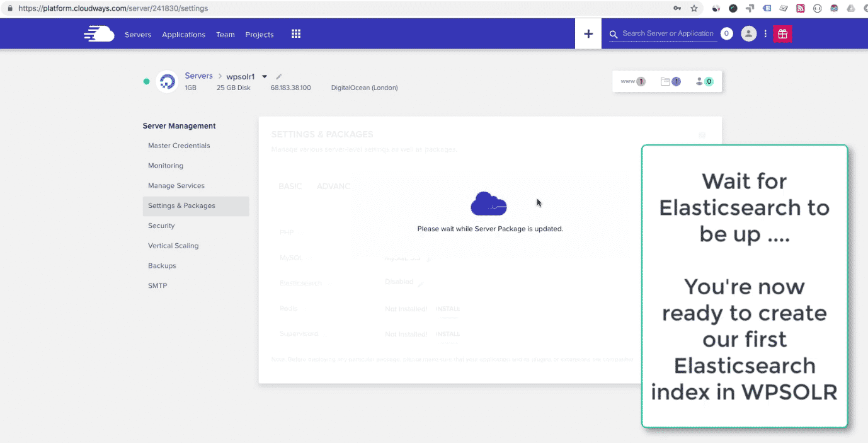Open the apps grid menu icon
Image resolution: width=868 pixels, height=443 pixels.
[x=296, y=34]
